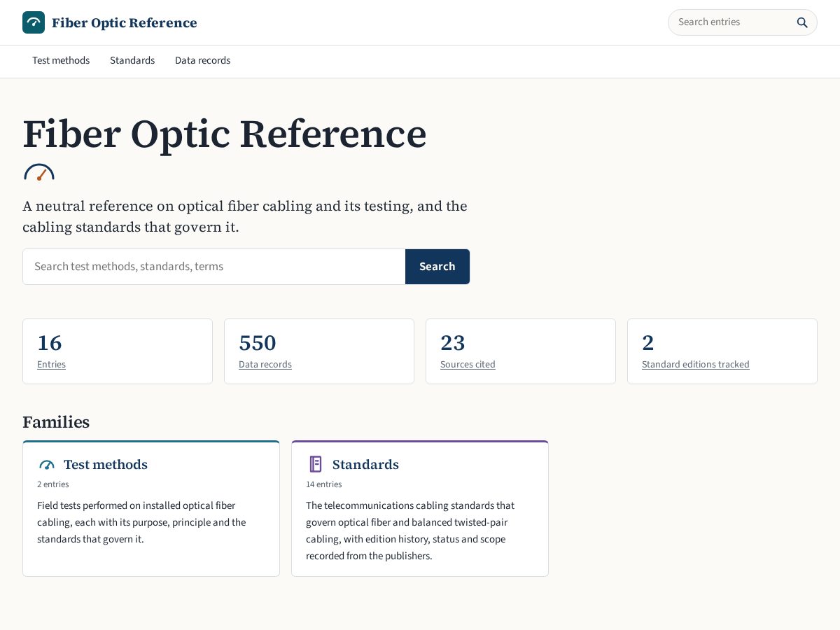
Task: Click the magnifier icon in header search
Action: coord(802,22)
